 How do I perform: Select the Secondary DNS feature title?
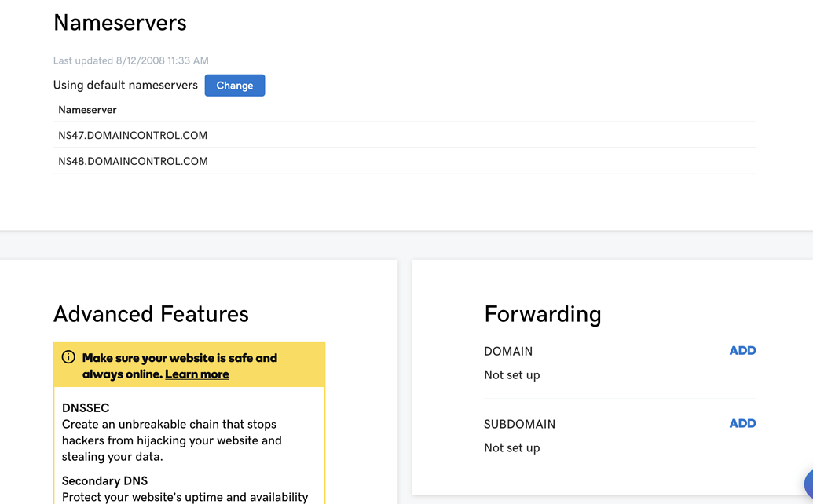point(104,481)
